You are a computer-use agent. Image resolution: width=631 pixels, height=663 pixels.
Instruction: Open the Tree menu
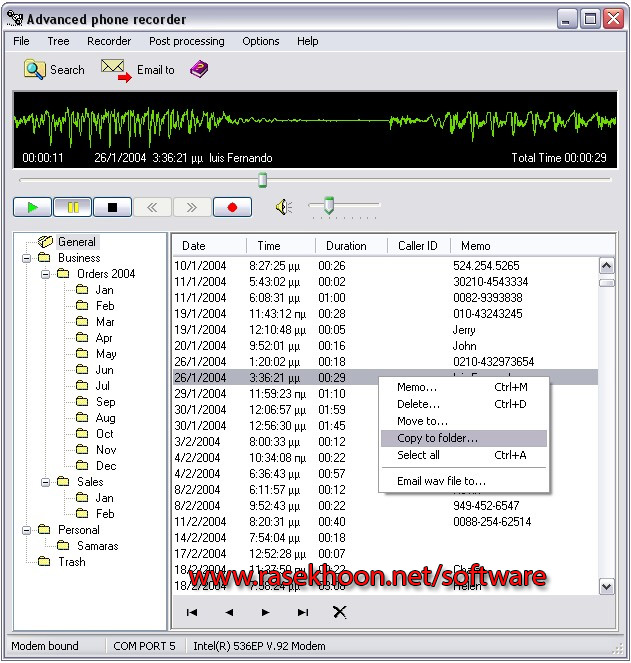pyautogui.click(x=58, y=41)
